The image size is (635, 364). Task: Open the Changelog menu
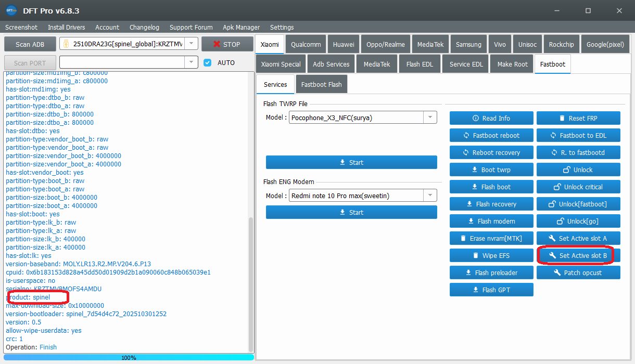(x=144, y=27)
